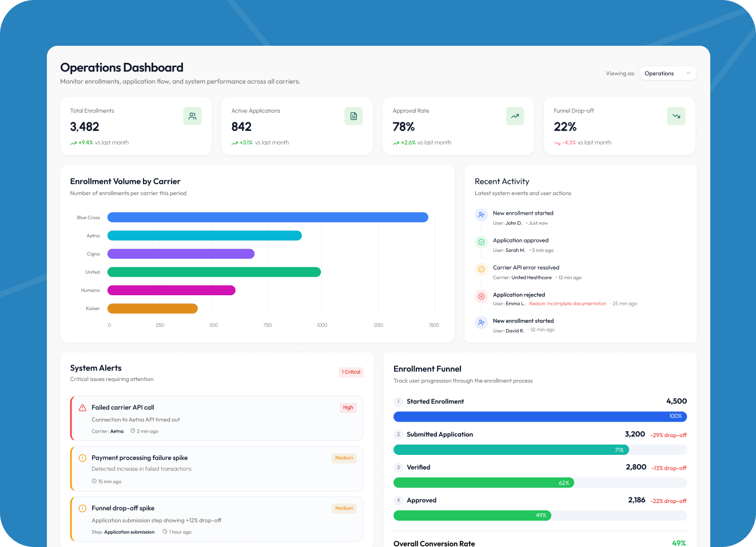Click the rejected X icon beside Application rejected
Screen dimensions: 756x547
point(481,296)
